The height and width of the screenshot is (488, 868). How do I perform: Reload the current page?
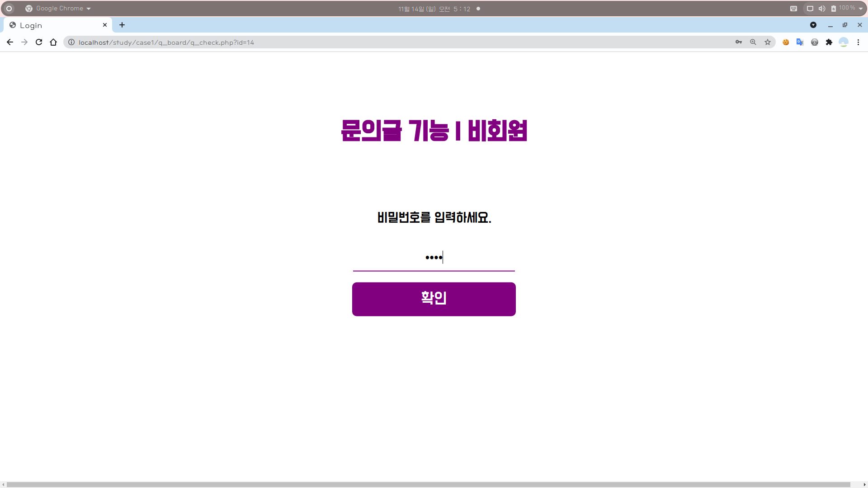click(x=39, y=42)
